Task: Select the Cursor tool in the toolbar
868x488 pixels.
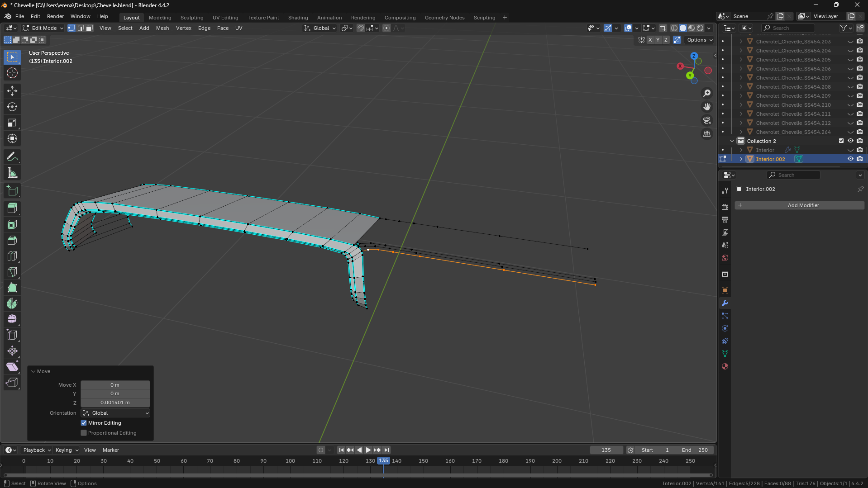Action: tap(12, 73)
